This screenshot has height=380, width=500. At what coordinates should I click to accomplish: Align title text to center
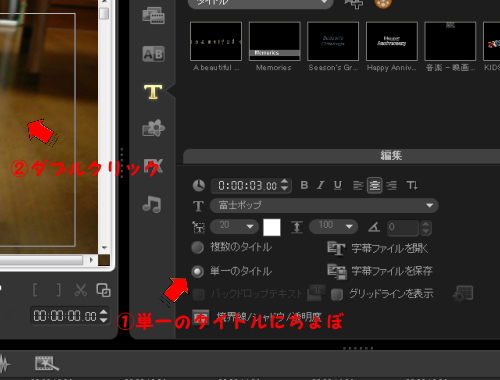point(374,185)
